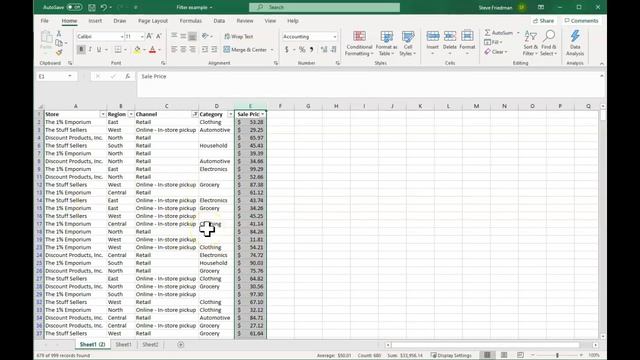Viewport: 640px width, 360px height.
Task: Click the New Sheet plus button
Action: click(x=180, y=344)
